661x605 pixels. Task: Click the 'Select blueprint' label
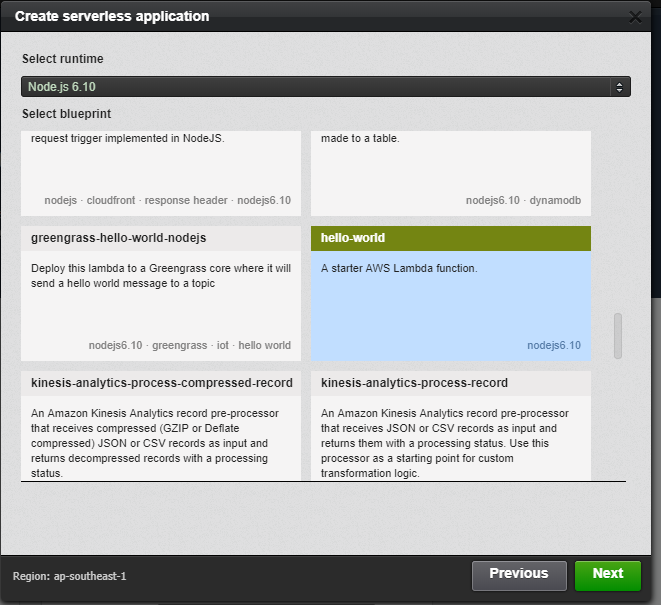pyautogui.click(x=66, y=114)
